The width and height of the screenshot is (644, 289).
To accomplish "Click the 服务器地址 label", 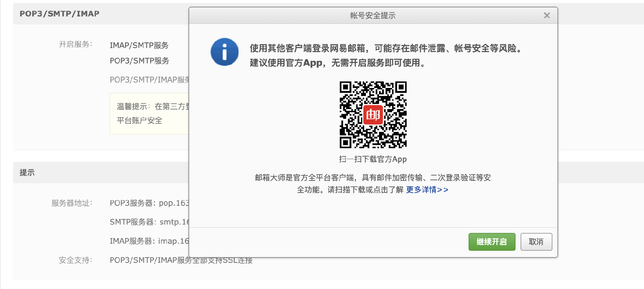I will coord(72,203).
